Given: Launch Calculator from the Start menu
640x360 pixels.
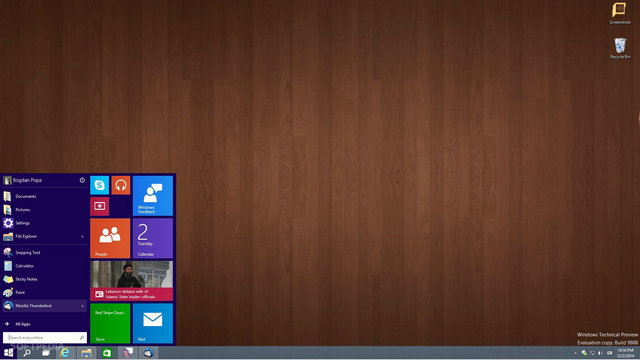Looking at the screenshot, I should click(44, 266).
